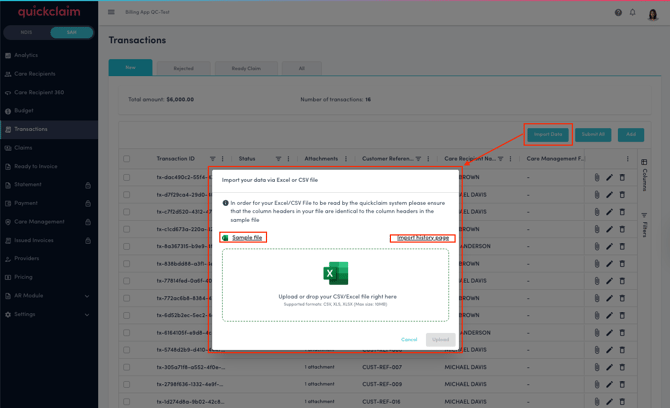This screenshot has height=408, width=670.
Task: Open the user profile avatar
Action: coord(653,13)
